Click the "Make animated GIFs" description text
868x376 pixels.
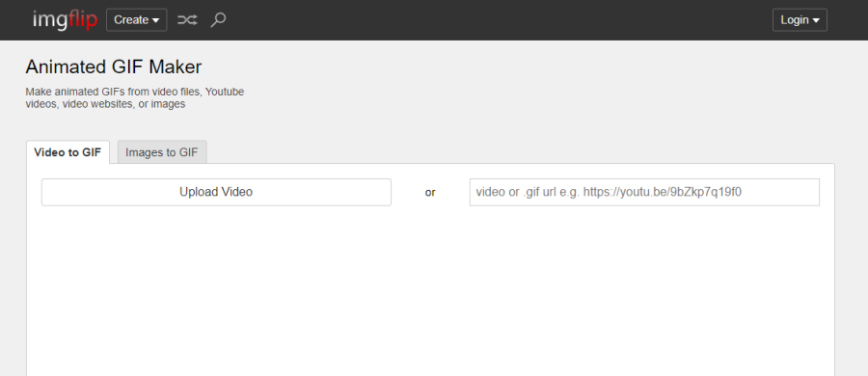(x=134, y=97)
